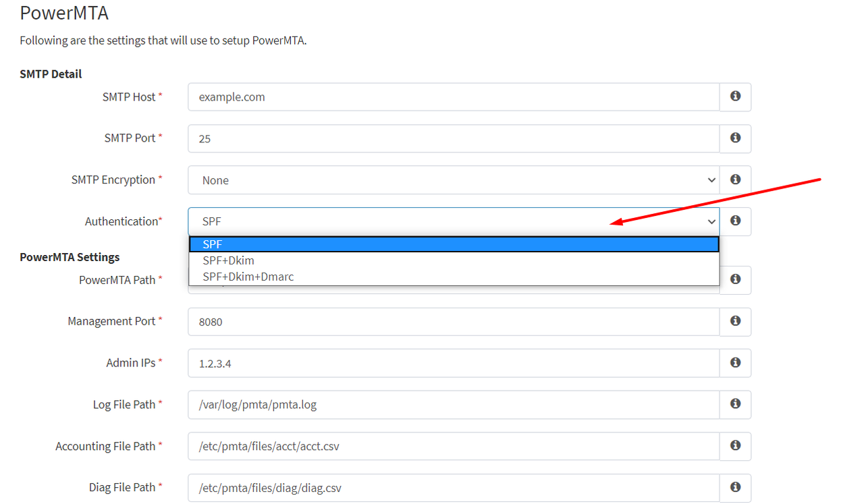Click the info icon beside Diag File Path
Image resolution: width=864 pixels, height=504 pixels.
click(736, 487)
